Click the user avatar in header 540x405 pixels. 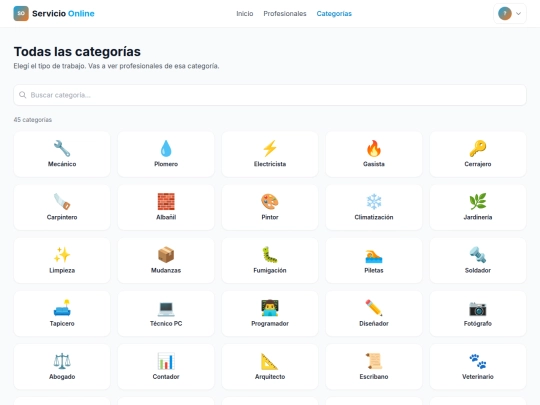click(505, 14)
